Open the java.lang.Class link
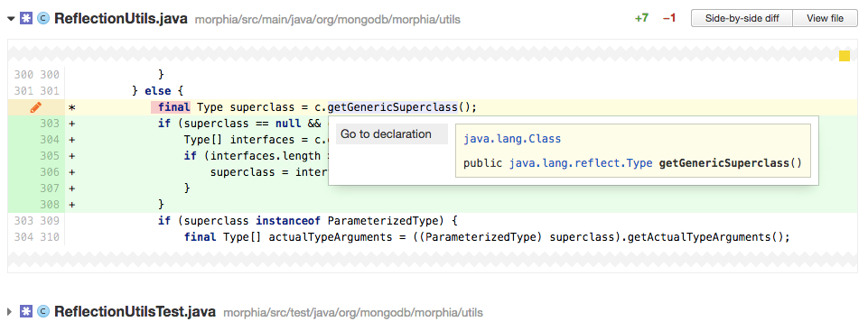 [512, 139]
